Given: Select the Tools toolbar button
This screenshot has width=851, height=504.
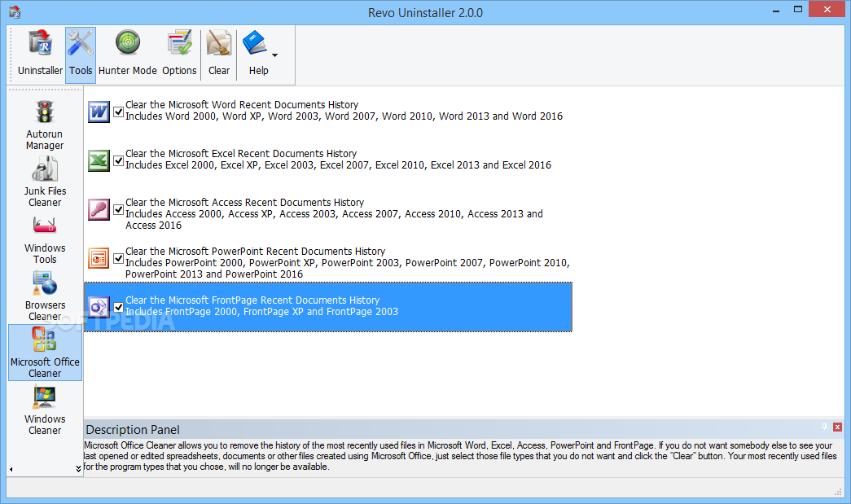Looking at the screenshot, I should (x=81, y=55).
